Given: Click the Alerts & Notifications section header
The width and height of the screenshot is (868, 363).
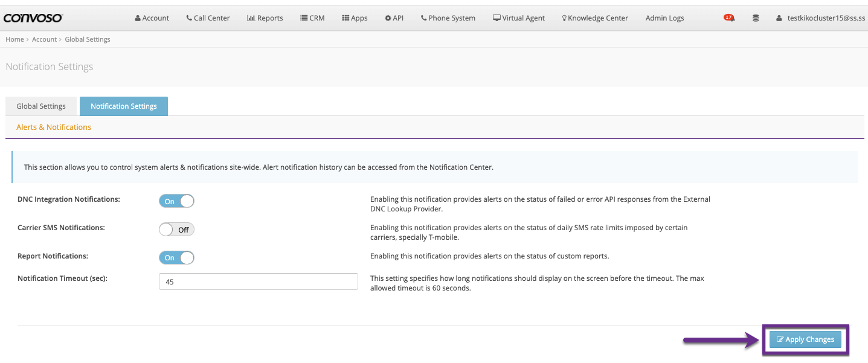Looking at the screenshot, I should tap(54, 127).
